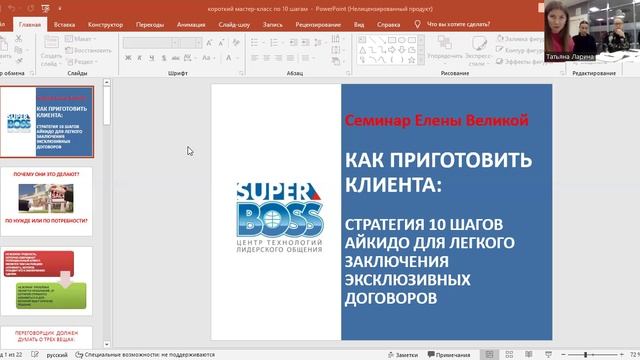
Task: Select the straight line shape
Action: (x=372, y=40)
